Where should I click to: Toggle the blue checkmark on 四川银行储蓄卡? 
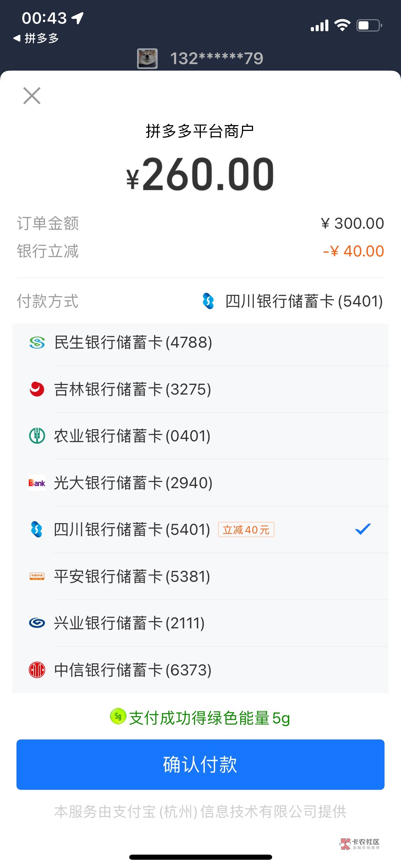(x=363, y=529)
